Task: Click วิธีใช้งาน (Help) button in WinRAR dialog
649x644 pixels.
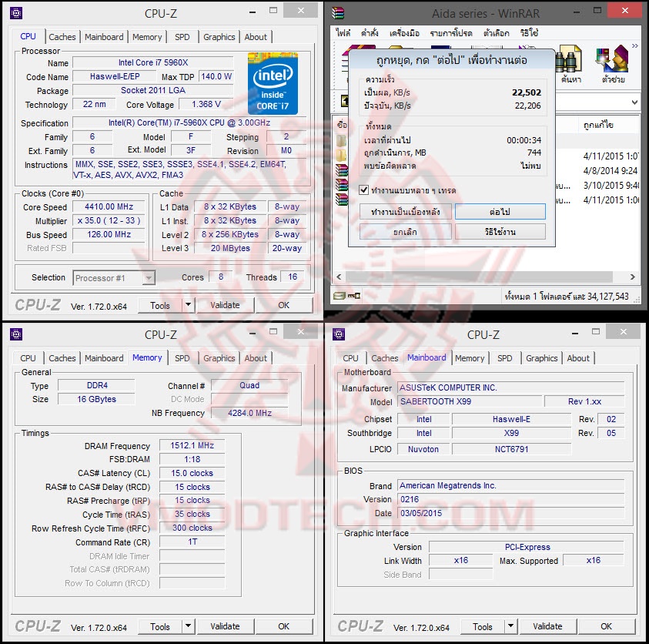Action: (x=500, y=232)
